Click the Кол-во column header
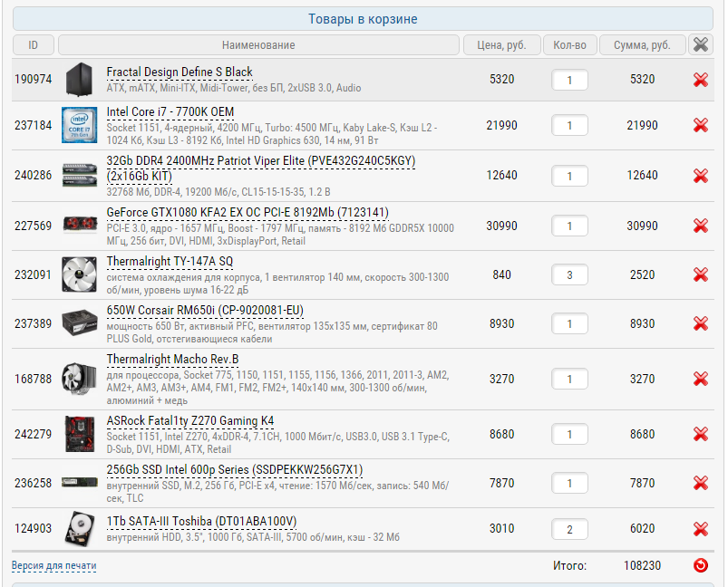Screen dimensions: 728x587 pyautogui.click(x=569, y=45)
